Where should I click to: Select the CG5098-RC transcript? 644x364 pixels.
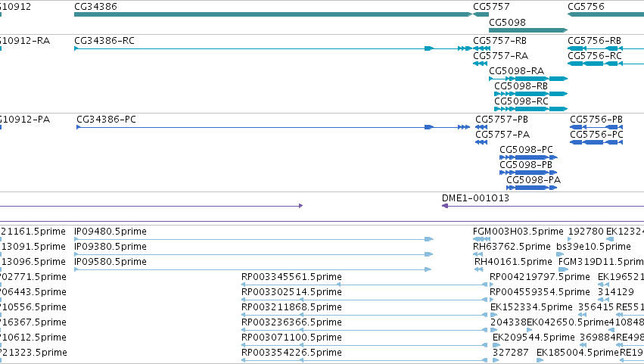[x=530, y=109]
